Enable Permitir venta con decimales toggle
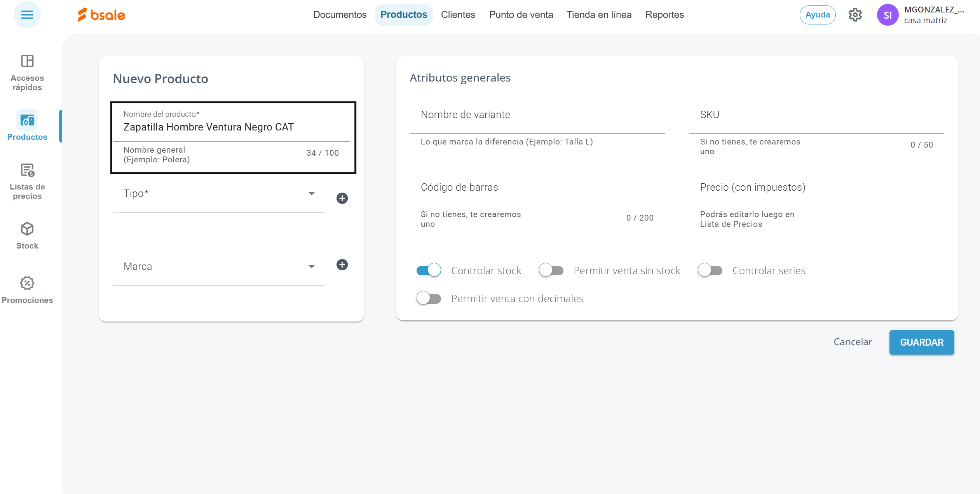This screenshot has height=494, width=980. point(429,298)
